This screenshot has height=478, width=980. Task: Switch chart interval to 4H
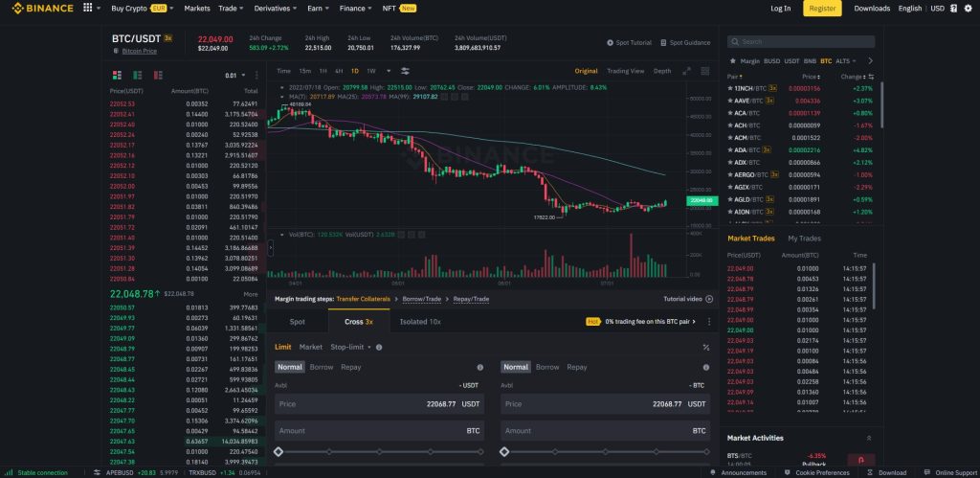click(x=339, y=71)
